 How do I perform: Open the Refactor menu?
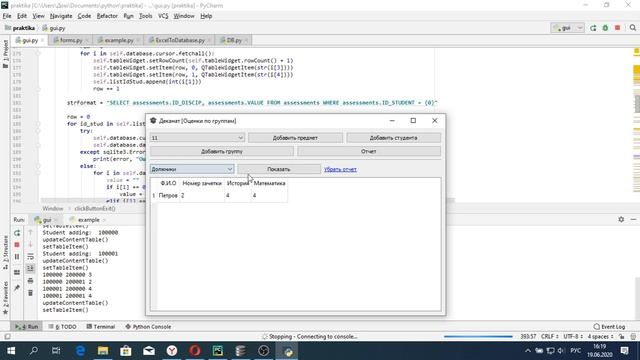coord(107,16)
